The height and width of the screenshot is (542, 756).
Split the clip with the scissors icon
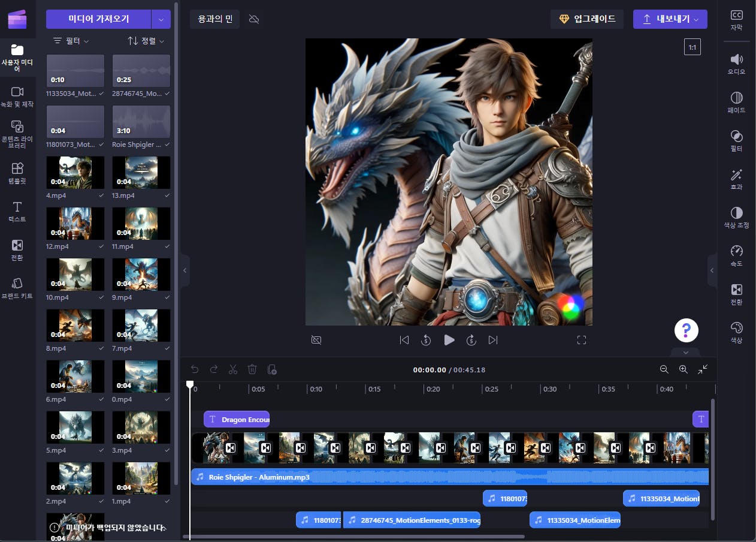point(233,369)
